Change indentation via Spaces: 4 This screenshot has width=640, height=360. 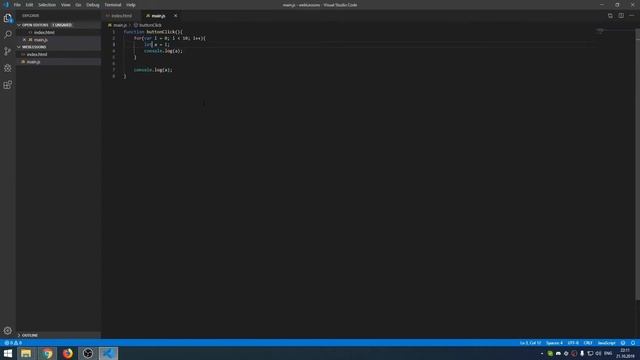pyautogui.click(x=554, y=343)
